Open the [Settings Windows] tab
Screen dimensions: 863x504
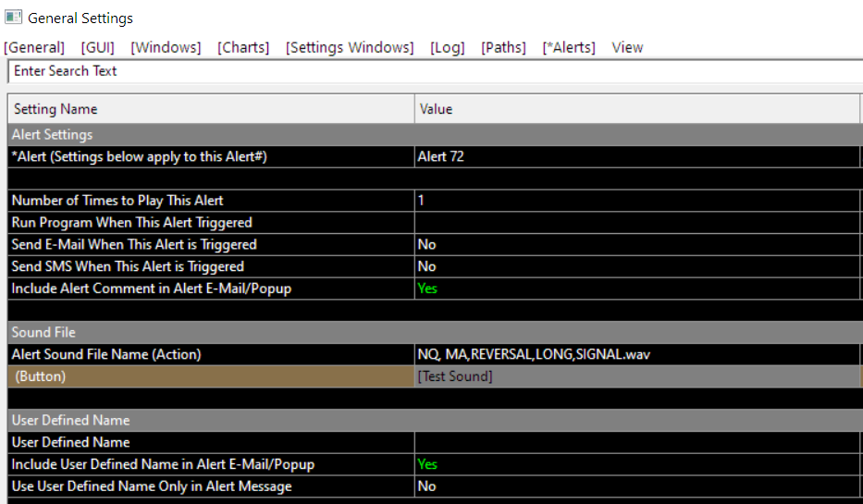point(350,47)
